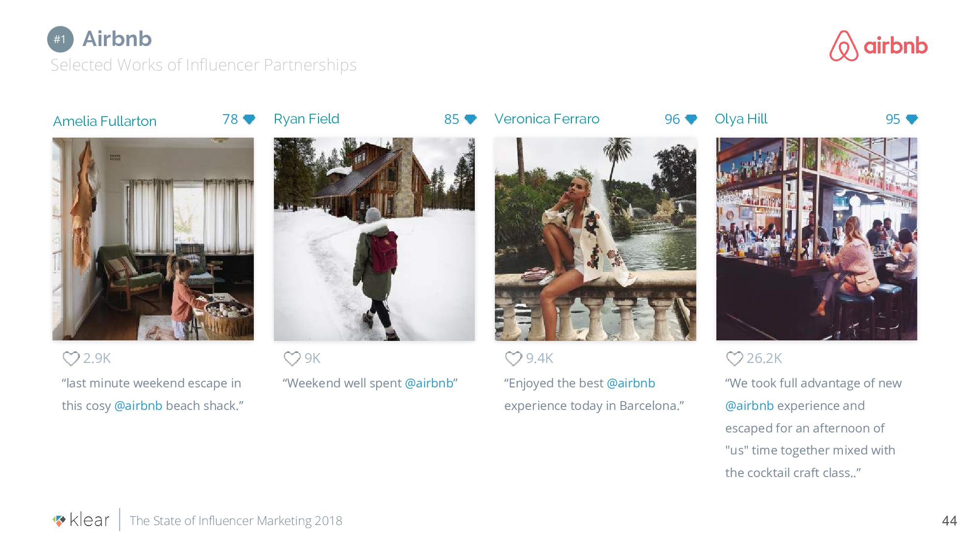Click the page number 44
980x551 pixels.
click(x=949, y=521)
